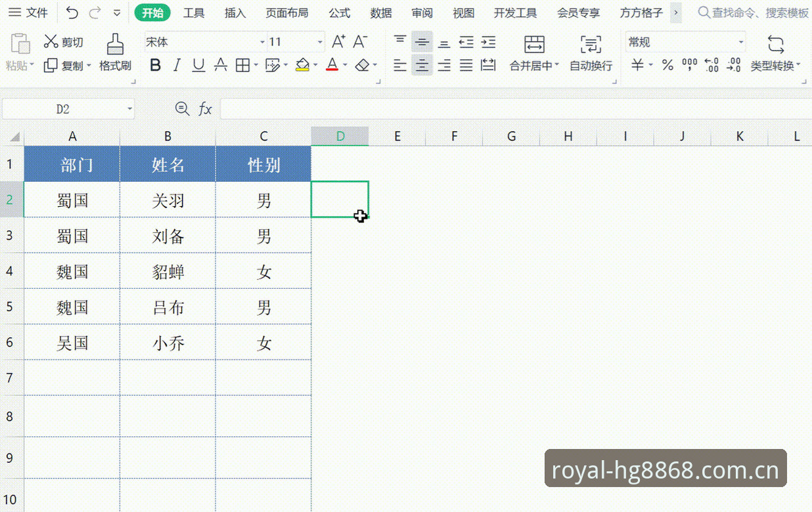812x512 pixels.
Task: Open the font color dropdown arrow
Action: click(344, 65)
